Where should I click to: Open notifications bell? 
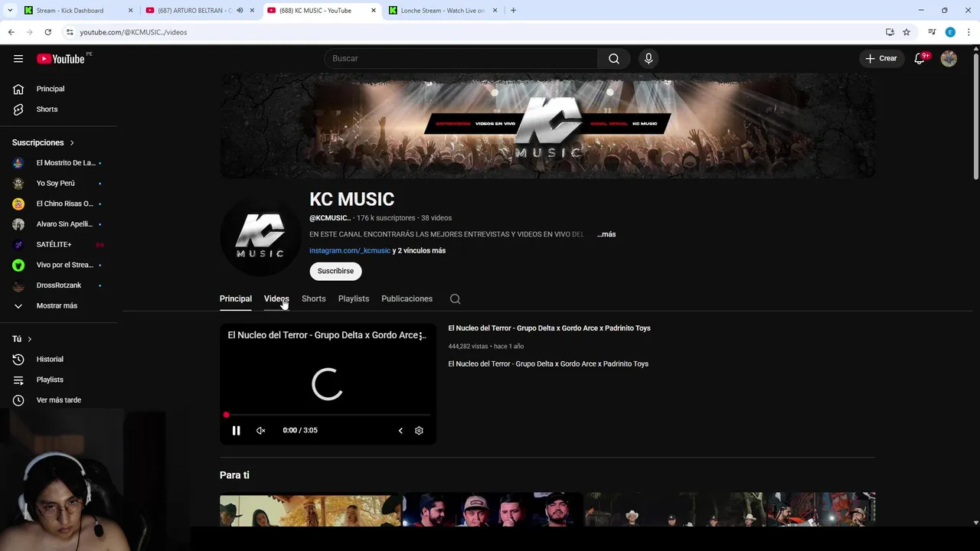coord(920,59)
